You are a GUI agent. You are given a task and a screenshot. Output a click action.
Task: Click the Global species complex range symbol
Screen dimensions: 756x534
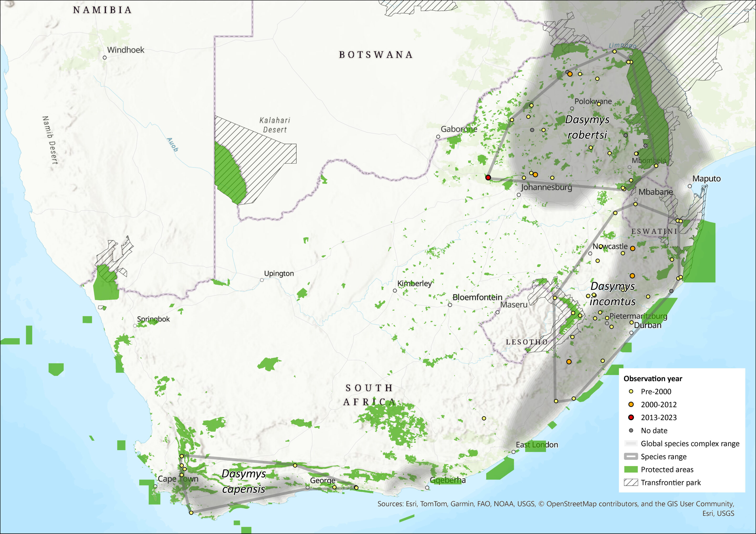pyautogui.click(x=631, y=444)
